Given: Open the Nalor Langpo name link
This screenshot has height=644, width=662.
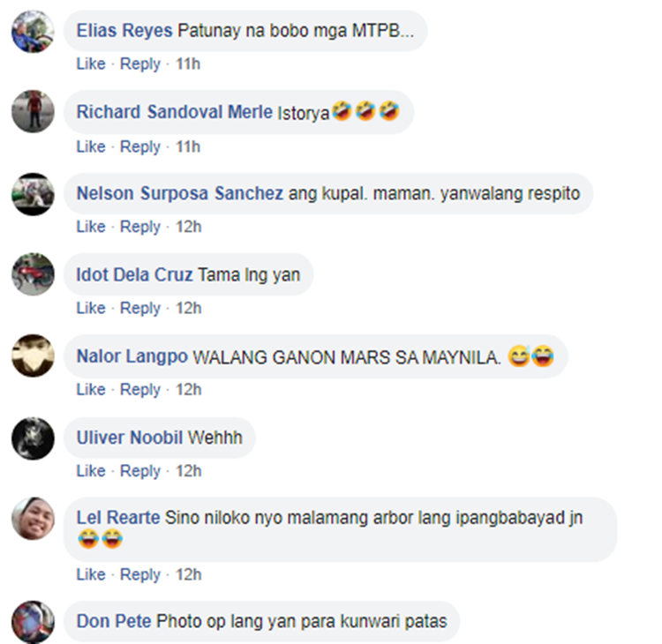Looking at the screenshot, I should click(x=132, y=356).
